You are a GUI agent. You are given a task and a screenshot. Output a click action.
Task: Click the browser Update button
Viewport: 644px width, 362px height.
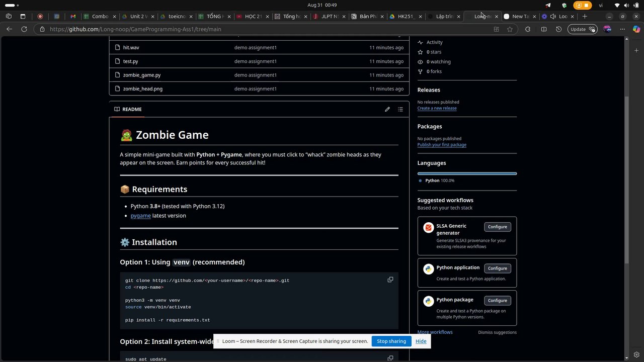pyautogui.click(x=582, y=29)
